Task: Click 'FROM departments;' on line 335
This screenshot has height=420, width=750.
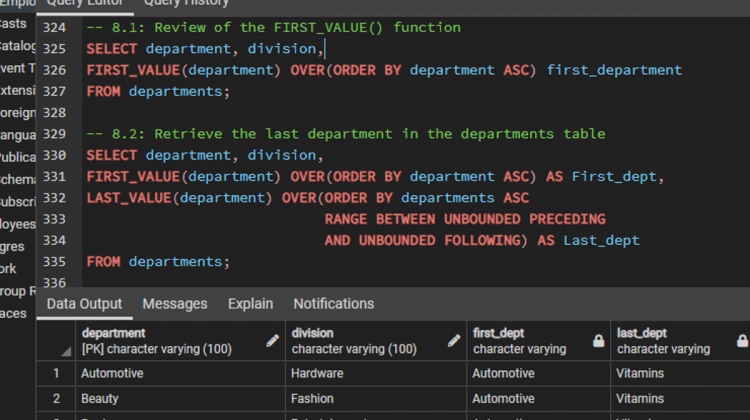Action: tap(158, 262)
